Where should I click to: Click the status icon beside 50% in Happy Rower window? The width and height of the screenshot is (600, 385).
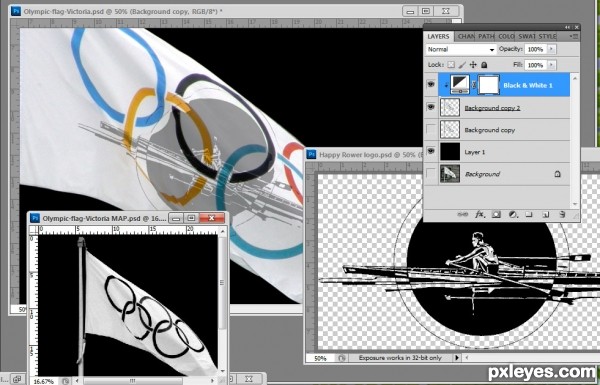341,358
